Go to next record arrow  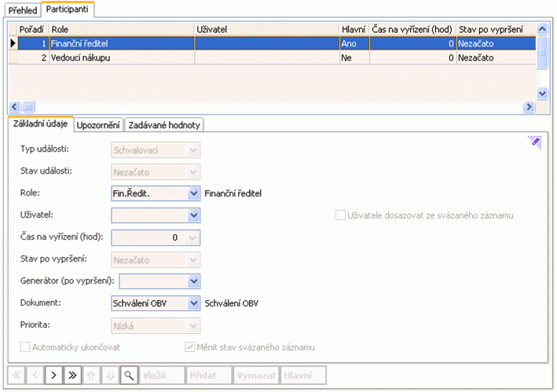53,376
